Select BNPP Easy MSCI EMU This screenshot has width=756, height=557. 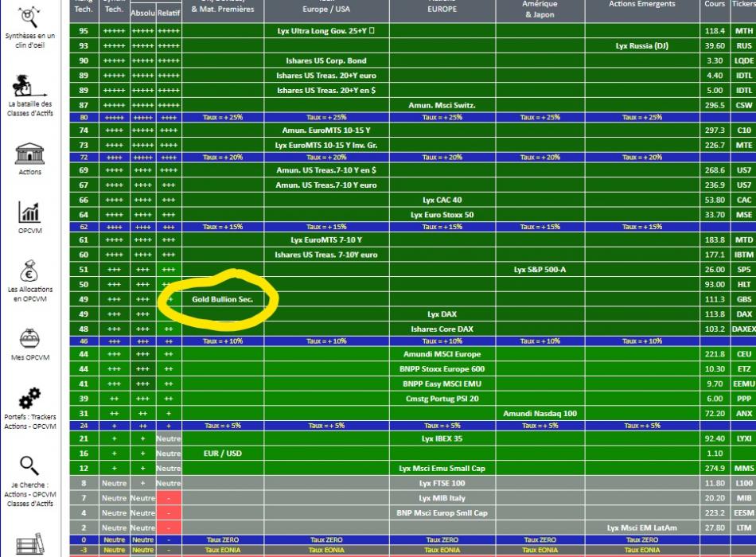[x=442, y=384]
